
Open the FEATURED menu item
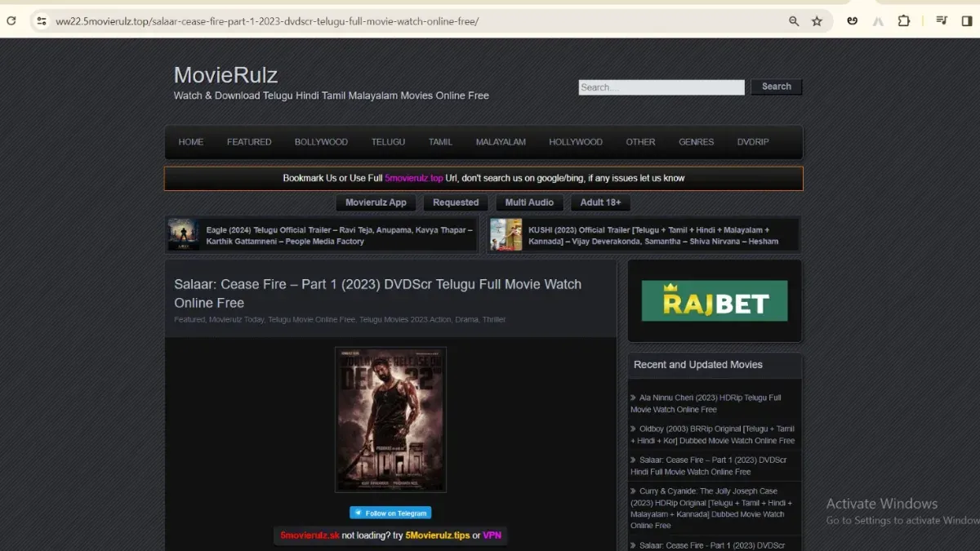(249, 142)
